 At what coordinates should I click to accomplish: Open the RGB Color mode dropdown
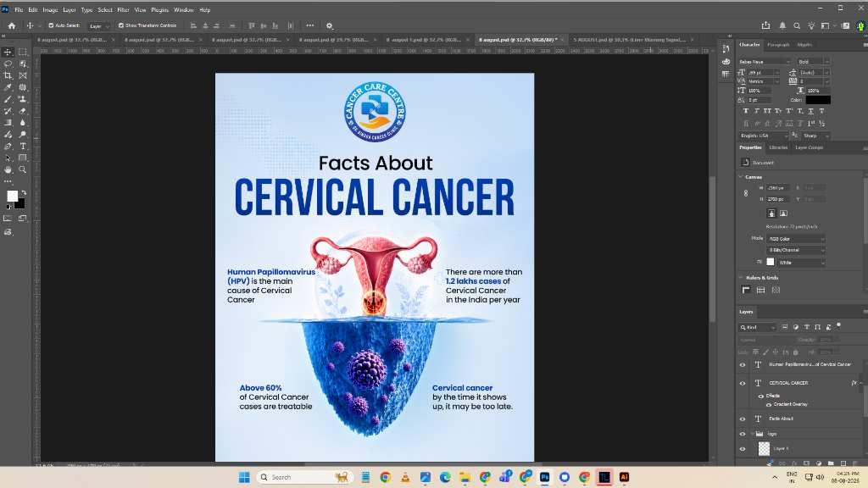coord(796,239)
